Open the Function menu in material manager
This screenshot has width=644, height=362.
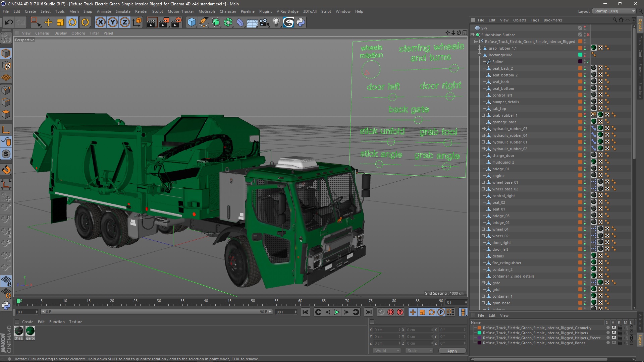[x=57, y=322]
